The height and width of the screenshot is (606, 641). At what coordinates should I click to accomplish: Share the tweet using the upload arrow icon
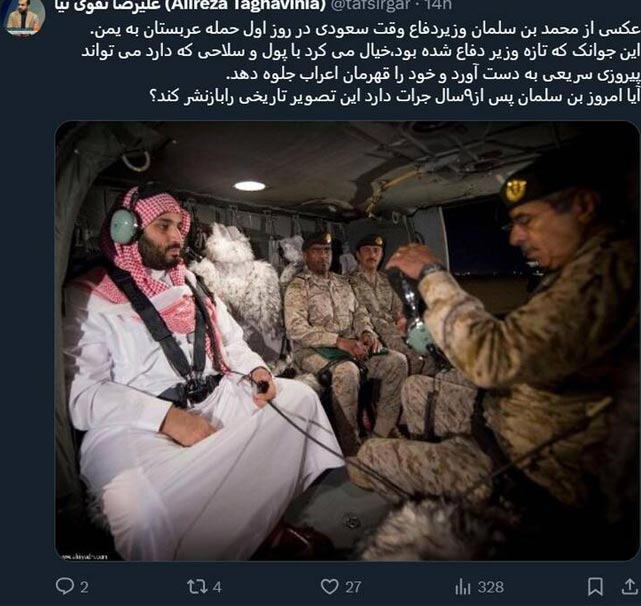[630, 586]
